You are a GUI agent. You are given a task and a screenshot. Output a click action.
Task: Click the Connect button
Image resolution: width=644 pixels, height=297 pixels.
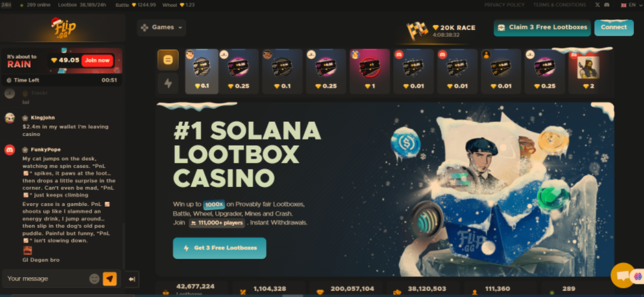pos(614,27)
